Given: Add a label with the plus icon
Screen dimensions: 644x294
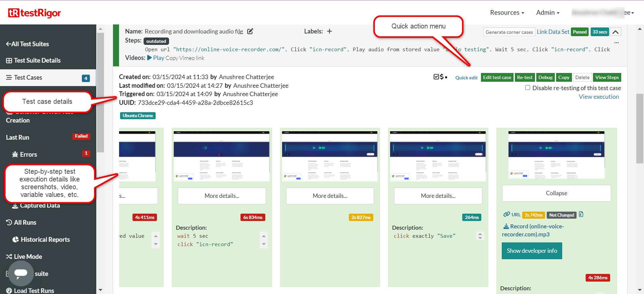Looking at the screenshot, I should pos(329,31).
